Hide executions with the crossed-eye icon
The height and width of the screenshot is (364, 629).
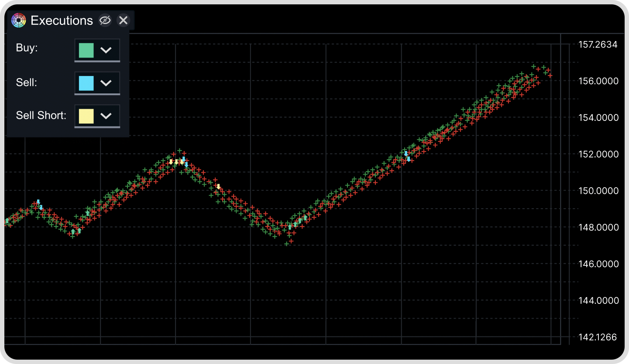pos(105,21)
